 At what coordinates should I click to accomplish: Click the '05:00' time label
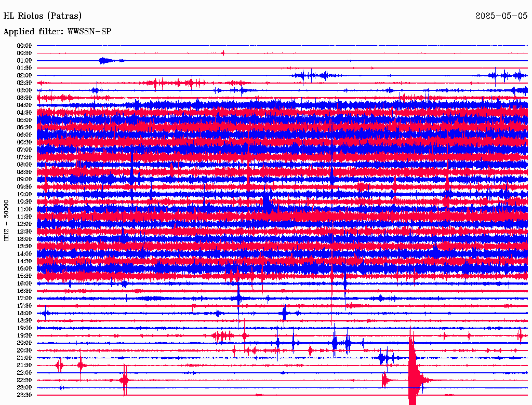pos(24,120)
